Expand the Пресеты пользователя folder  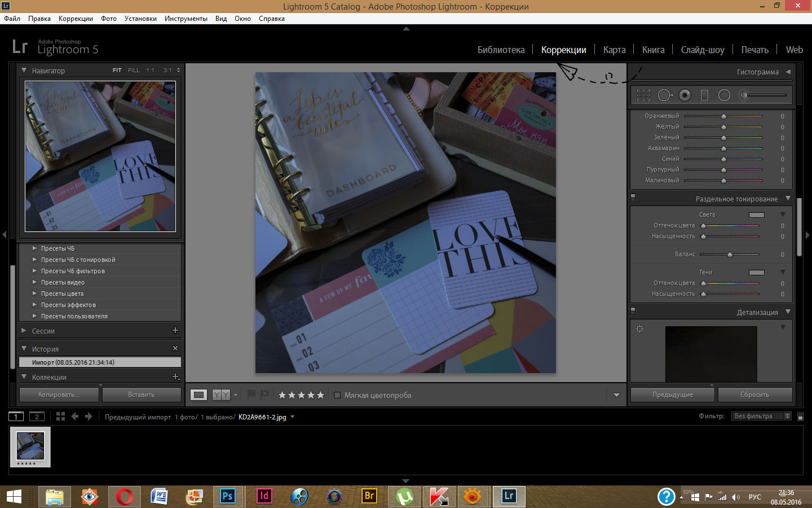point(34,316)
